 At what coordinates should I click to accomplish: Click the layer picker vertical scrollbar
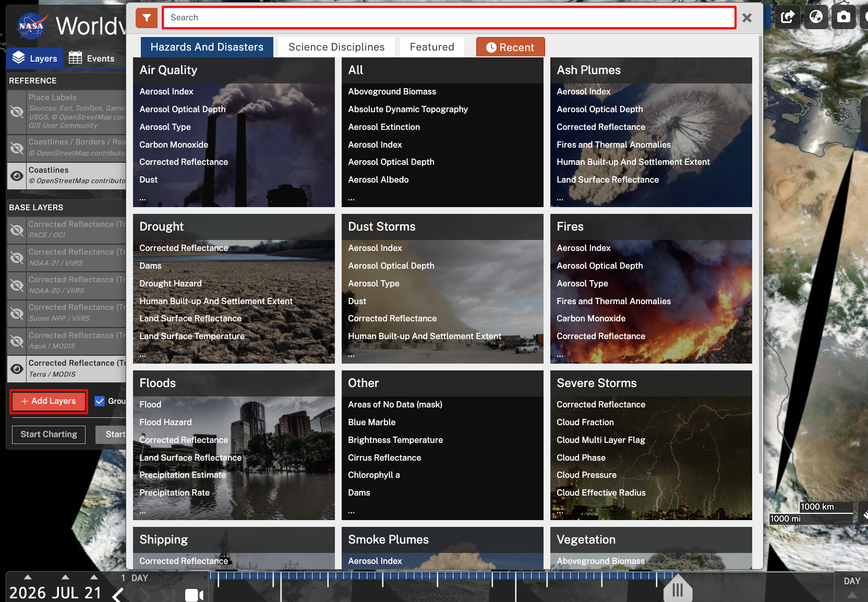click(760, 255)
